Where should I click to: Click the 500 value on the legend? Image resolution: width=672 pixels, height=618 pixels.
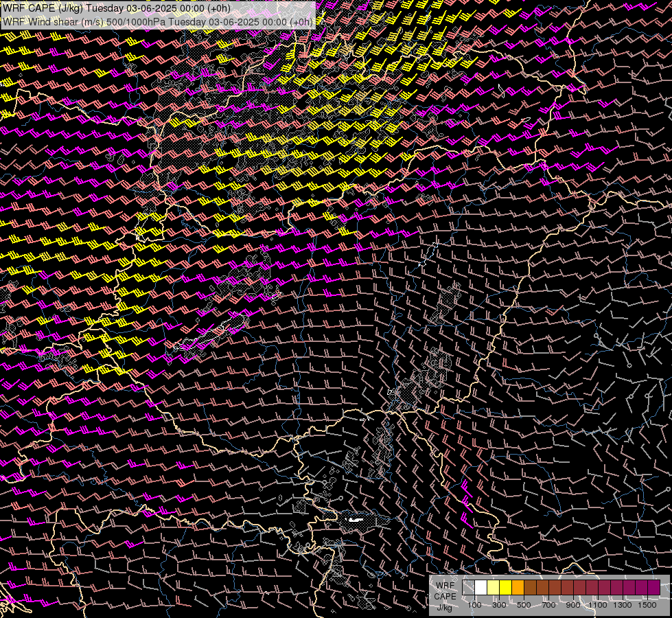coord(524,605)
